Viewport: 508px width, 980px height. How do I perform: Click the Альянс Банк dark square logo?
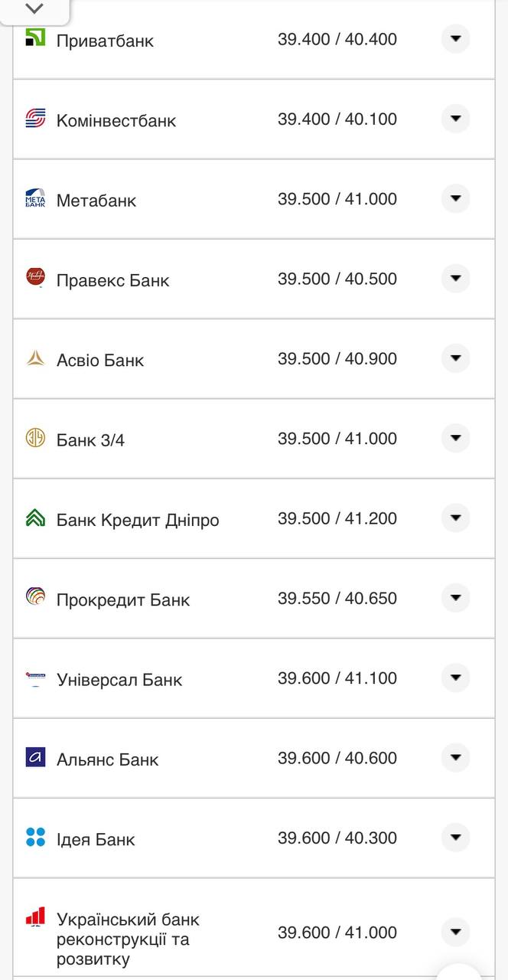(x=34, y=757)
